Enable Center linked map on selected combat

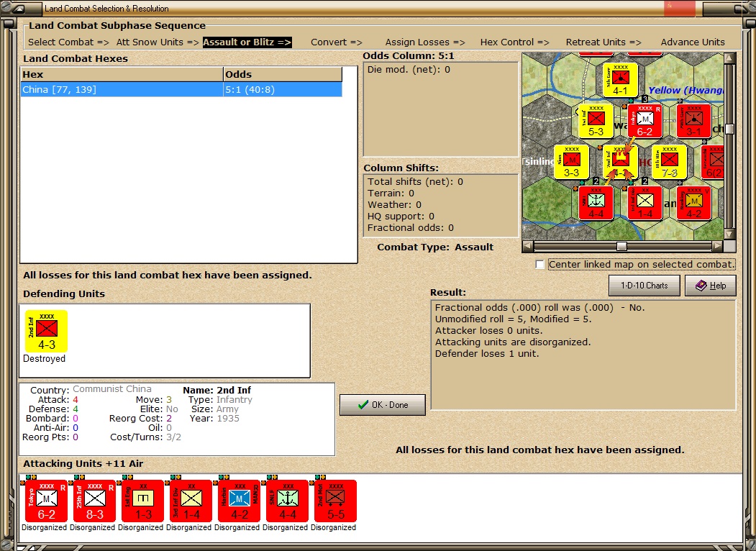click(x=539, y=265)
